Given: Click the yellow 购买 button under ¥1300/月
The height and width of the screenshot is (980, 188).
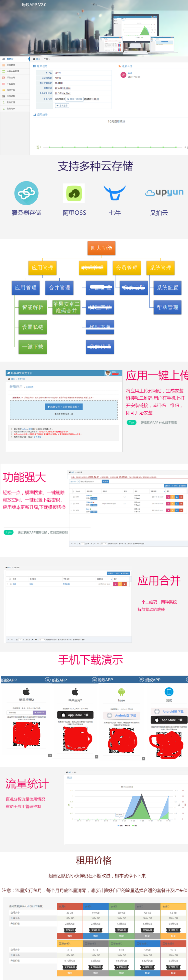Looking at the screenshot, I should [x=173, y=936].
